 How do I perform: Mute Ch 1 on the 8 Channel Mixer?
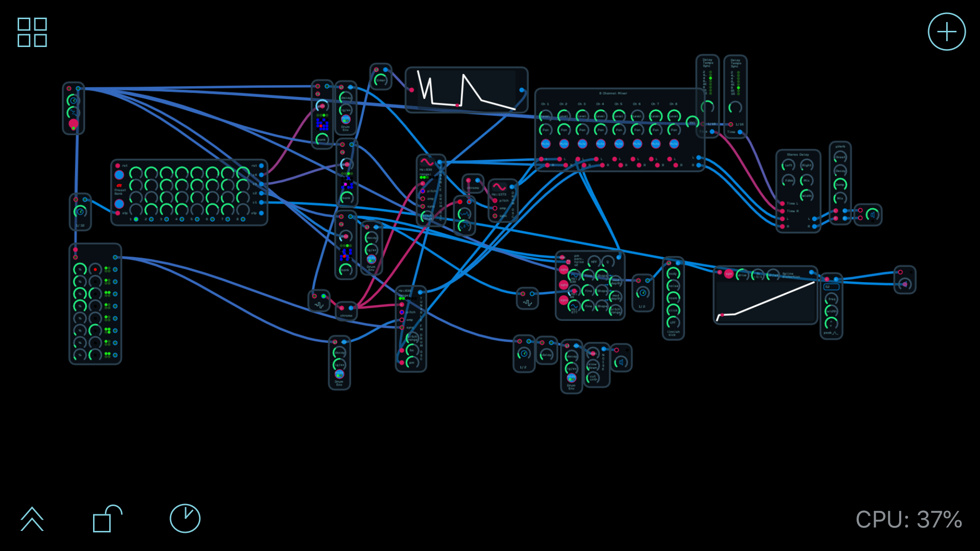click(x=545, y=144)
